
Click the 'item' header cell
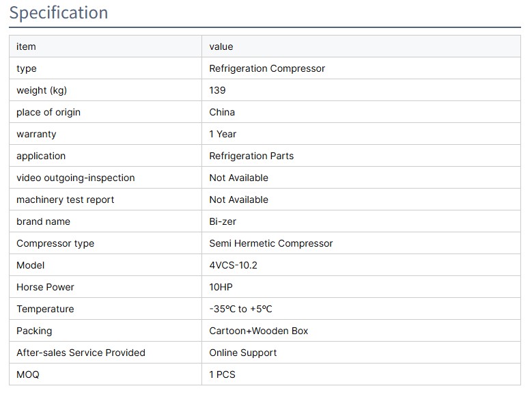pos(26,46)
